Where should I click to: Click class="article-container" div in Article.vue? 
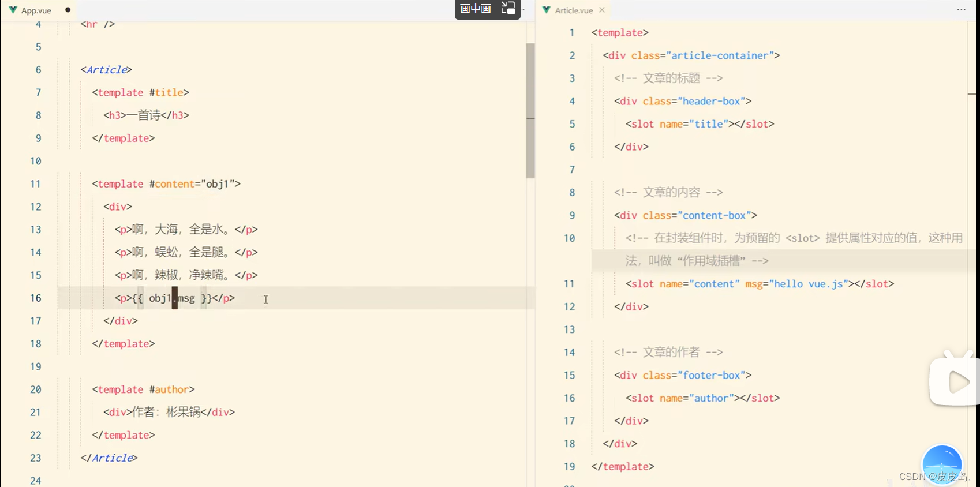point(691,55)
